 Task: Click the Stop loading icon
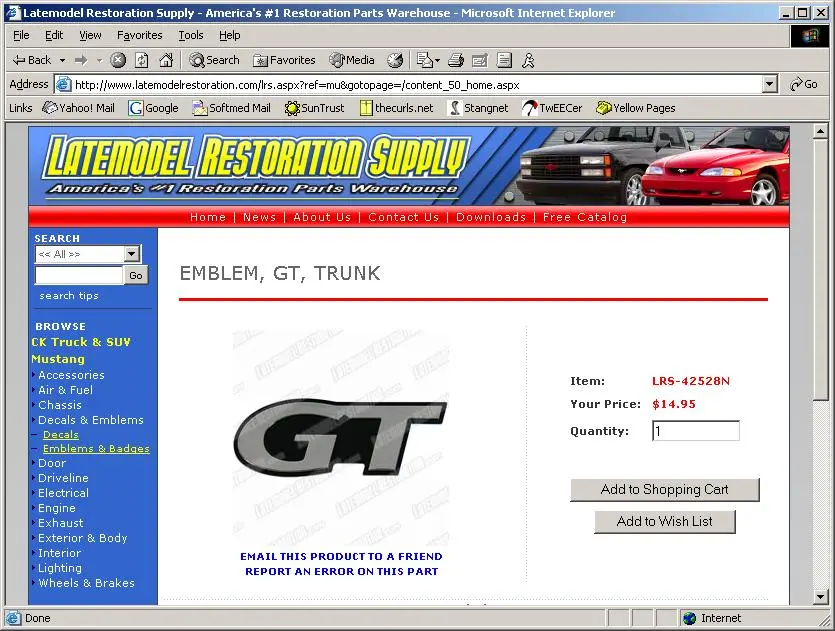[118, 60]
